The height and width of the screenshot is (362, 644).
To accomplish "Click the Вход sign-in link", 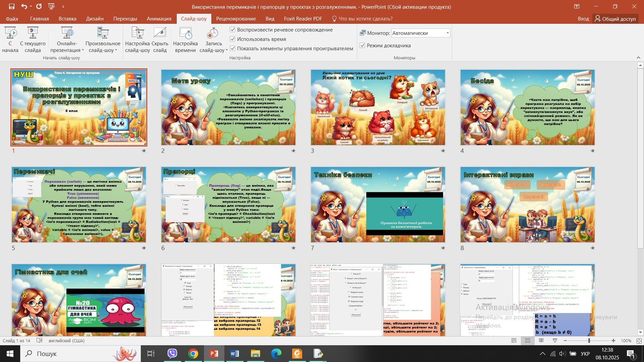I will tap(583, 19).
